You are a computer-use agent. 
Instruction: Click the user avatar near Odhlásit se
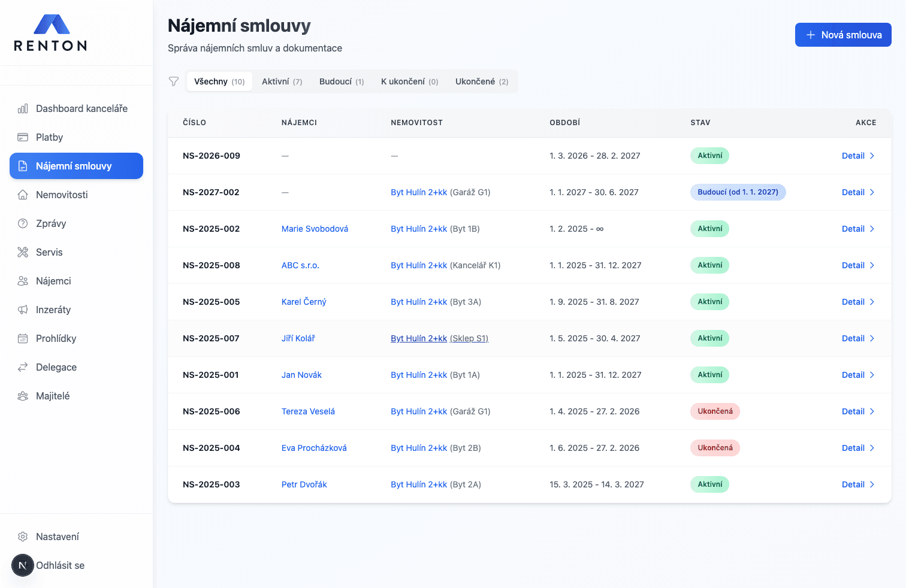coord(23,565)
